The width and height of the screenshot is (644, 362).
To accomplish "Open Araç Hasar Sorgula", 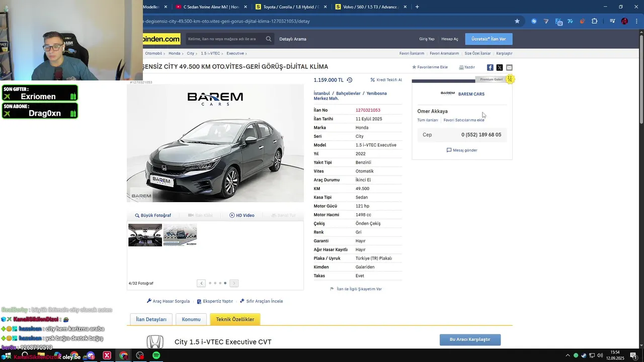I will pos(168,301).
